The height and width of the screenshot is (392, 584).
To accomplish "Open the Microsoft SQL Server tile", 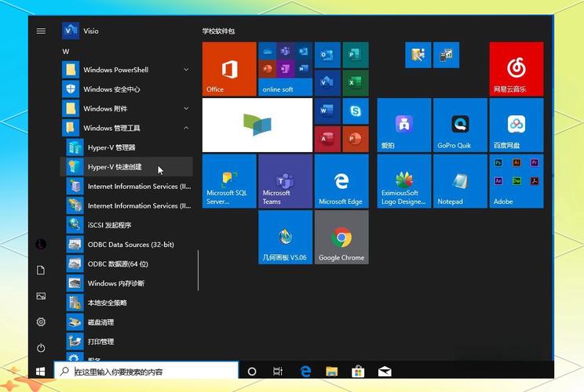I will [229, 181].
